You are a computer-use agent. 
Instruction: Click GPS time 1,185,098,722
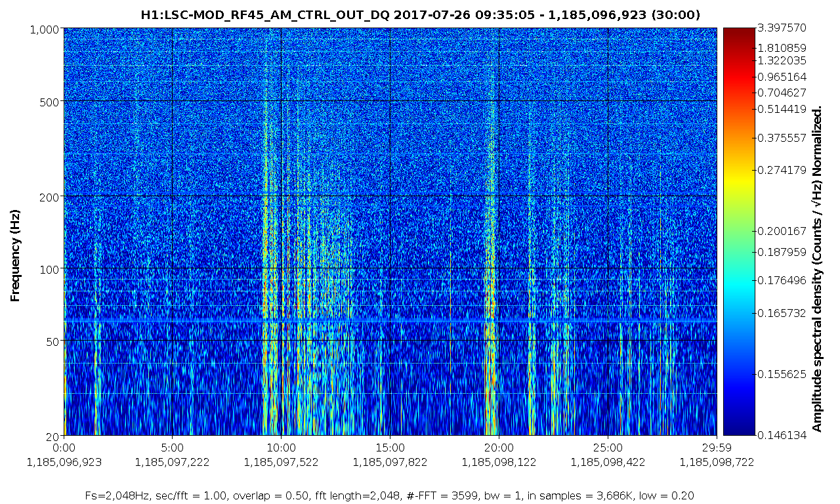(x=717, y=462)
